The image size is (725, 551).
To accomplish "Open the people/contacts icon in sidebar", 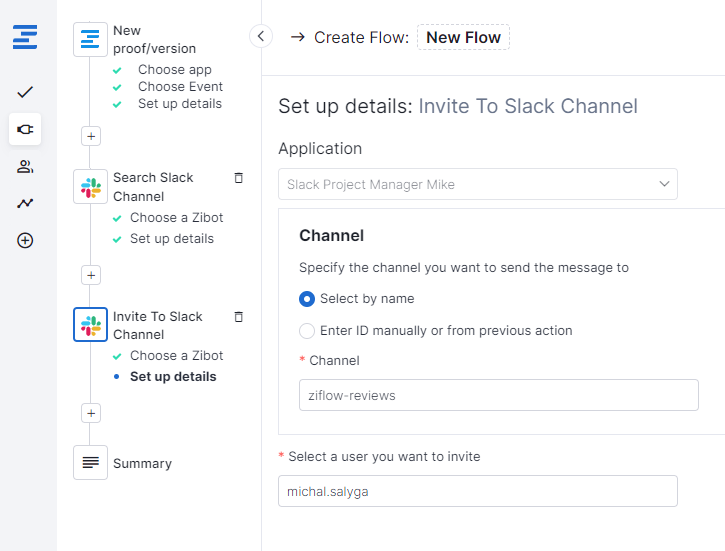I will (25, 166).
